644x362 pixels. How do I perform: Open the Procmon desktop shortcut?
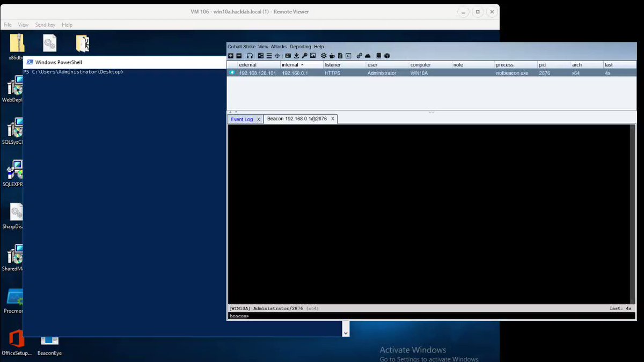pyautogui.click(x=13, y=301)
